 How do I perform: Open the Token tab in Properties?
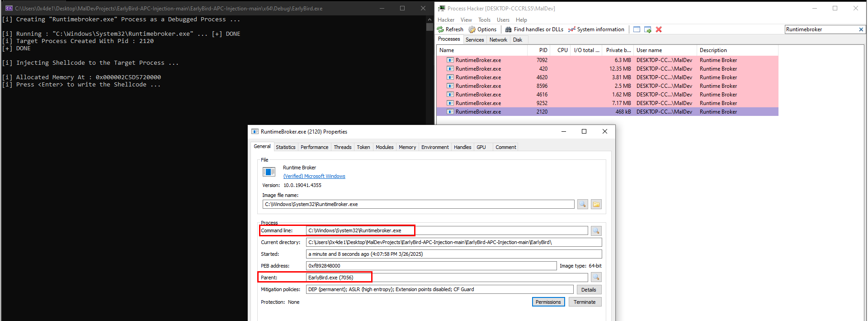coord(363,147)
